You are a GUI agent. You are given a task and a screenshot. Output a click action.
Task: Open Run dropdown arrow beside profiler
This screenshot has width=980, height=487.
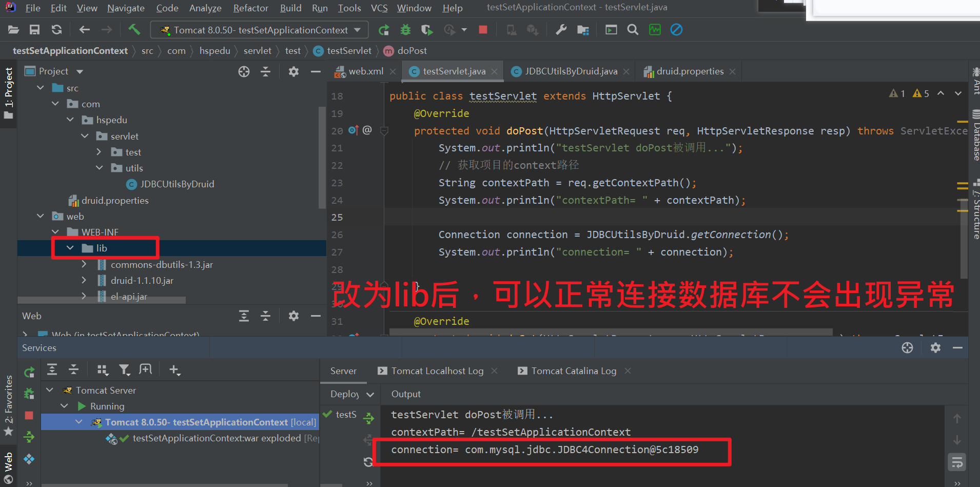coord(464,30)
